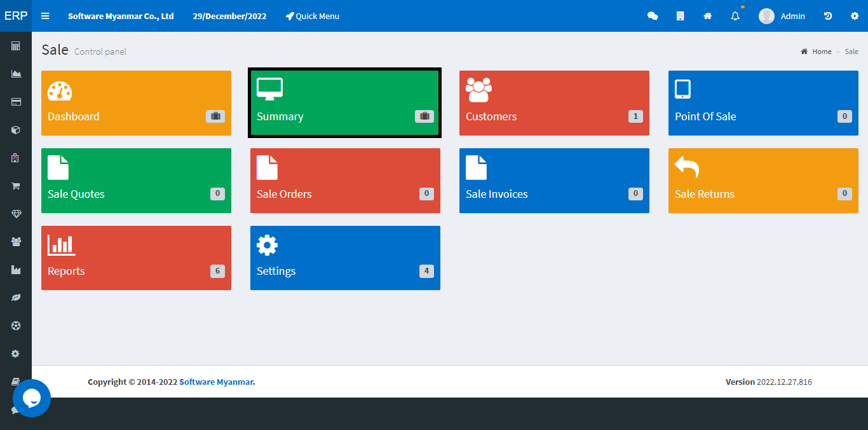The image size is (868, 430).
Task: Click the history clock icon in top bar
Action: [x=828, y=16]
